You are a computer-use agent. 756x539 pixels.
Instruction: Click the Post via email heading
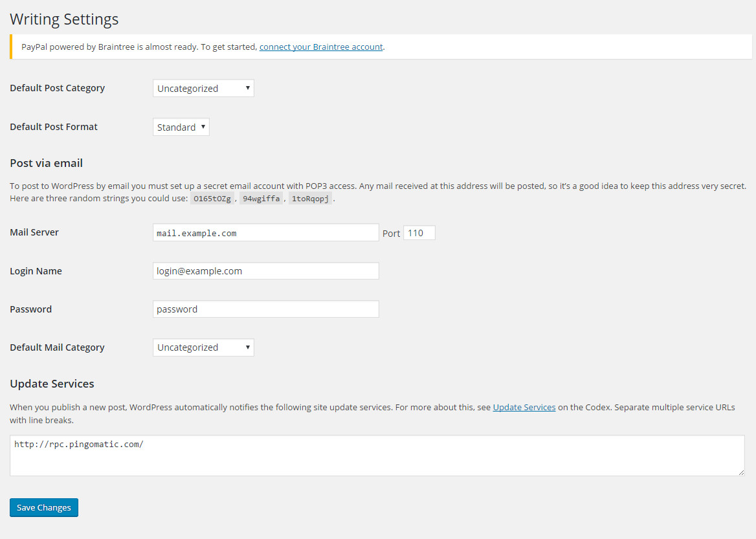pyautogui.click(x=47, y=163)
